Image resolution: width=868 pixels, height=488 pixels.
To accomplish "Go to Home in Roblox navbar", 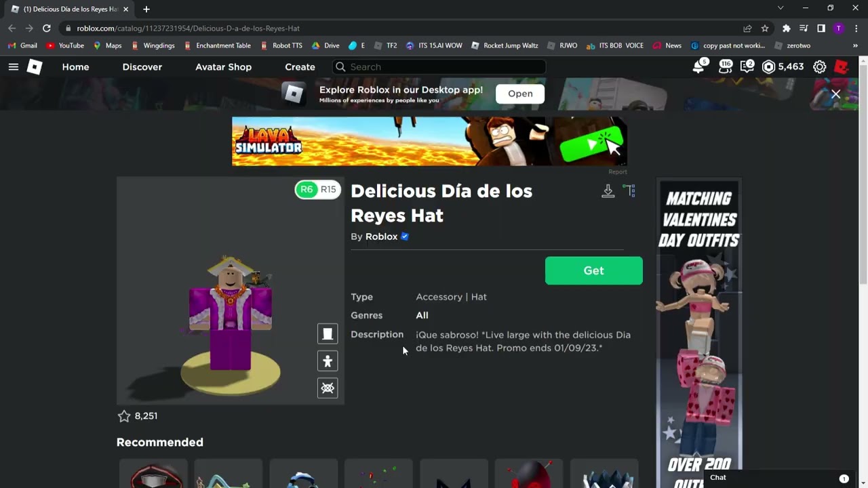I will click(75, 66).
